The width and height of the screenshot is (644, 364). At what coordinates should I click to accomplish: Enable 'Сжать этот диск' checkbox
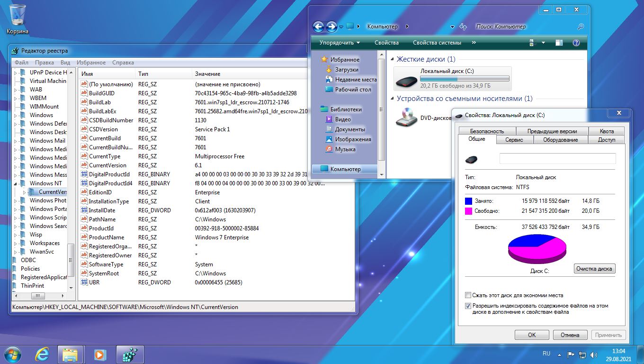pyautogui.click(x=468, y=295)
